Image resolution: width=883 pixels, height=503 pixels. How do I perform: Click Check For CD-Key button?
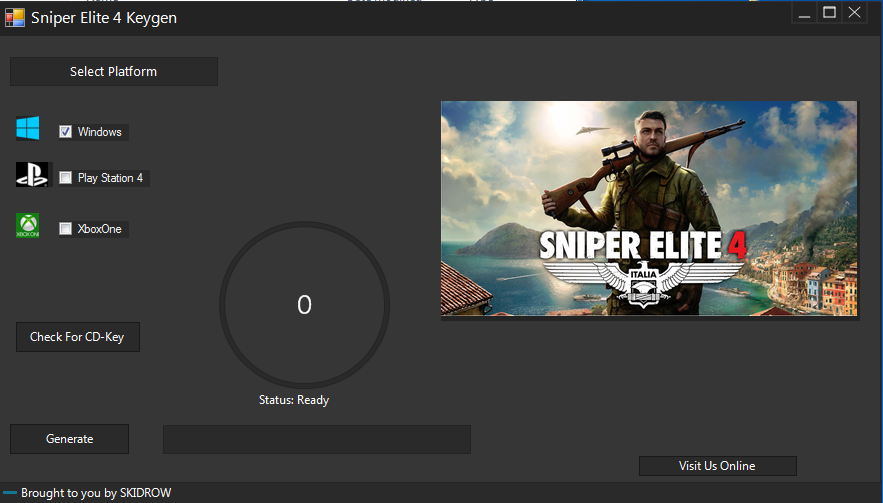(78, 337)
